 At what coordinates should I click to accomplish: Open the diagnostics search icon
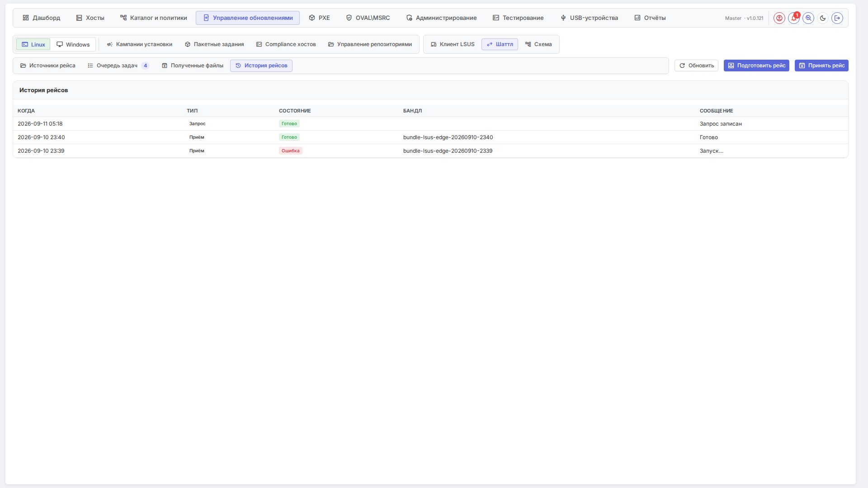pyautogui.click(x=808, y=18)
